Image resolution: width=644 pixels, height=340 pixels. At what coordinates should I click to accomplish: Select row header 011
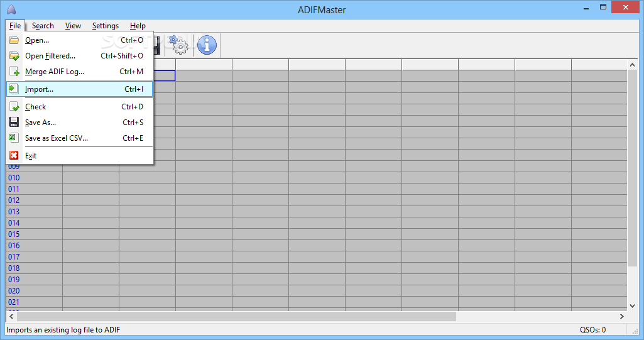[x=34, y=189]
